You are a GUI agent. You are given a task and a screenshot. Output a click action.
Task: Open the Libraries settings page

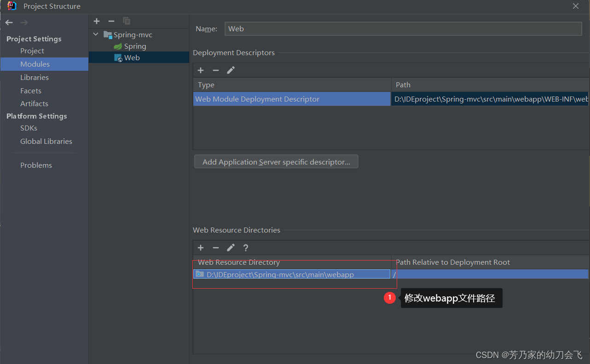[x=35, y=77]
